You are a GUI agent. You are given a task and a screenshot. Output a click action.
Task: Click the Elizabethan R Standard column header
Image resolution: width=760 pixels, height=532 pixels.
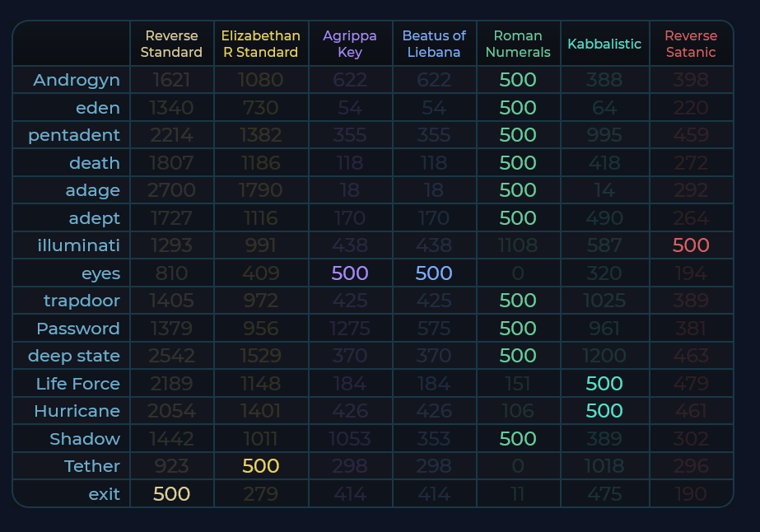click(261, 44)
